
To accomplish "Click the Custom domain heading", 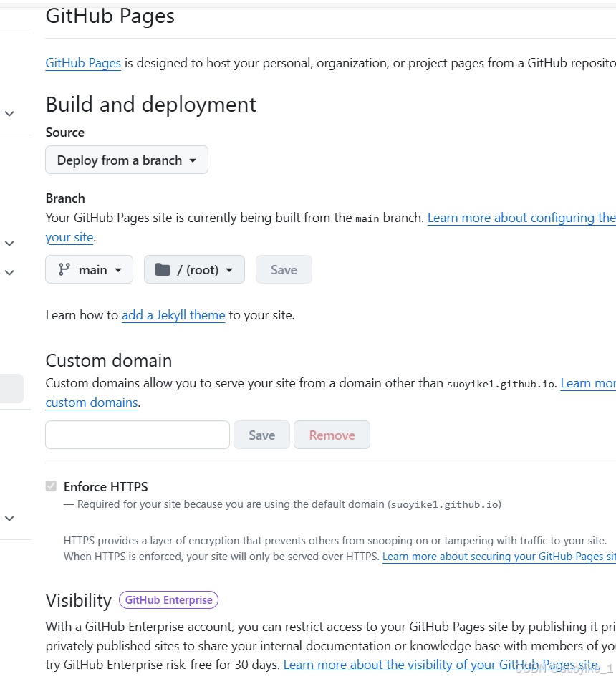I will click(x=109, y=360).
